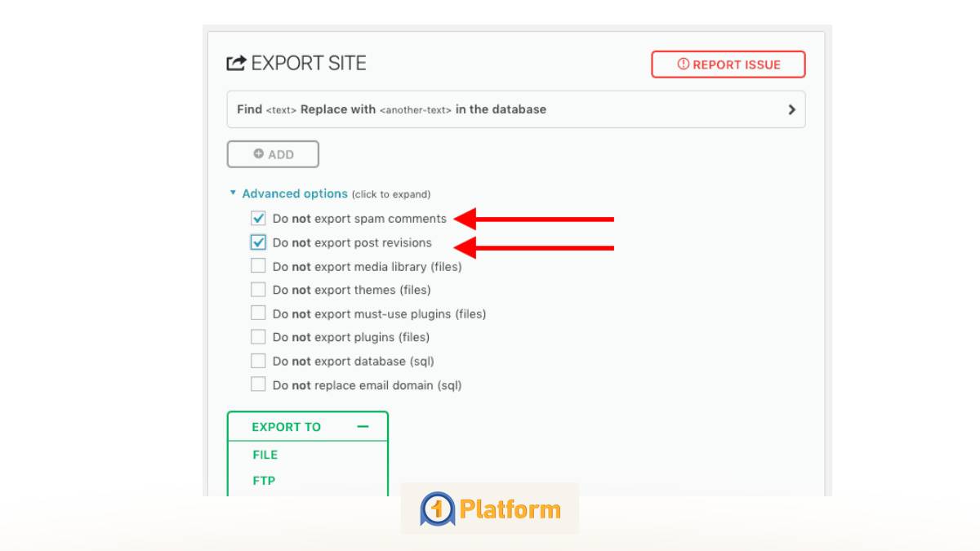The height and width of the screenshot is (551, 980).
Task: Choose FILE as export destination
Action: pos(265,455)
